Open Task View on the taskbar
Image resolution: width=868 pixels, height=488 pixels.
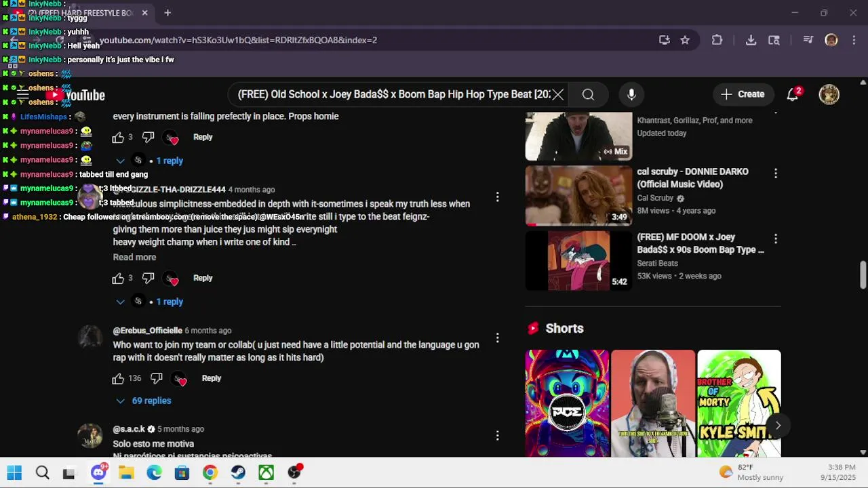[x=69, y=472]
